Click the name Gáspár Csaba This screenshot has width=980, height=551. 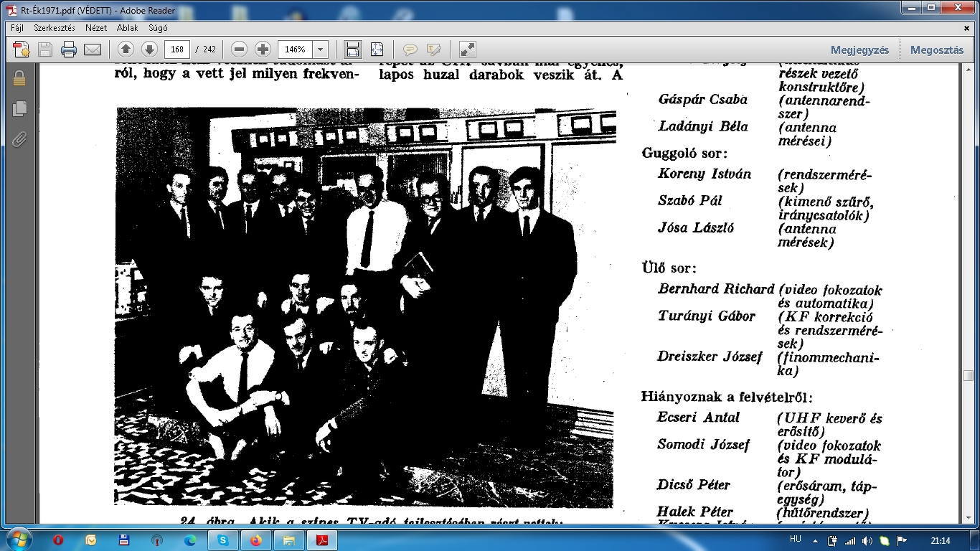tap(702, 100)
